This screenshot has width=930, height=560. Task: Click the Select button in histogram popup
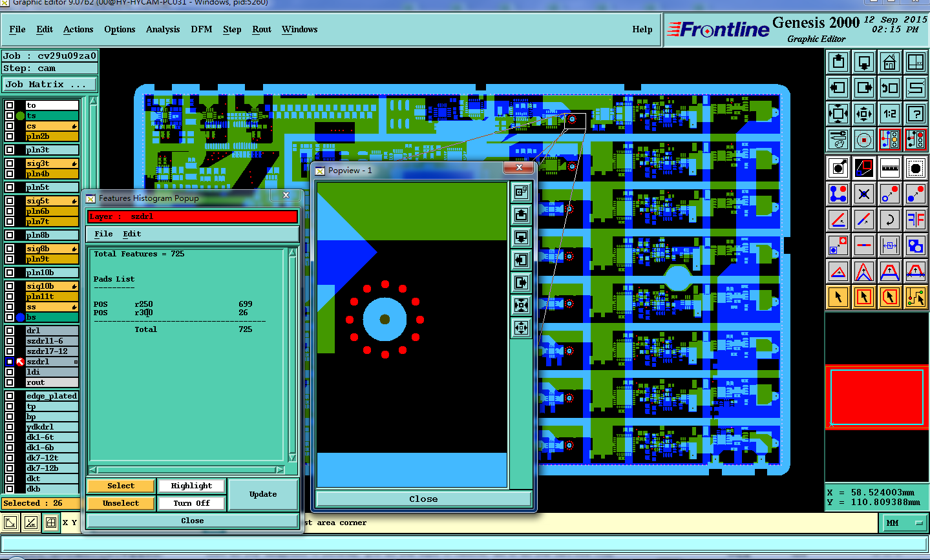point(121,486)
